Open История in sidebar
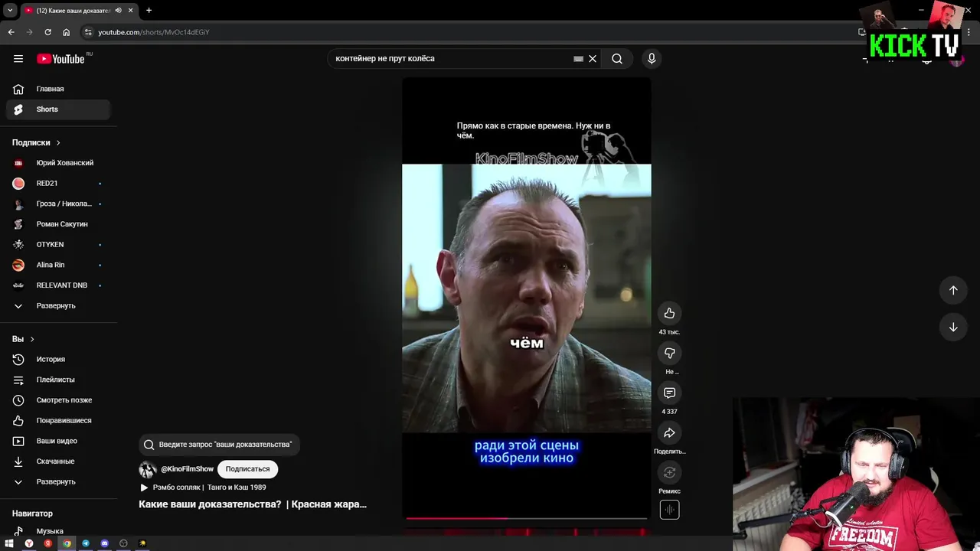Screen dimensions: 980x551 (58, 360)
